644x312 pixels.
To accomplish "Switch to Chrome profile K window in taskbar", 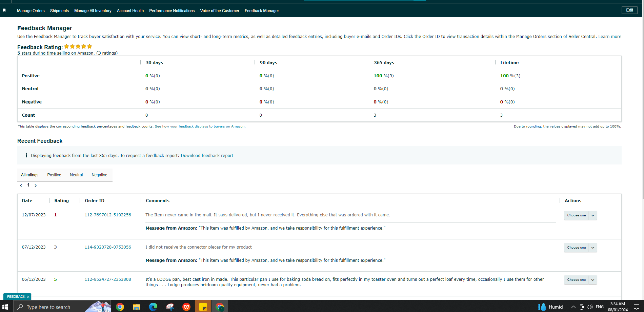I will [x=220, y=307].
